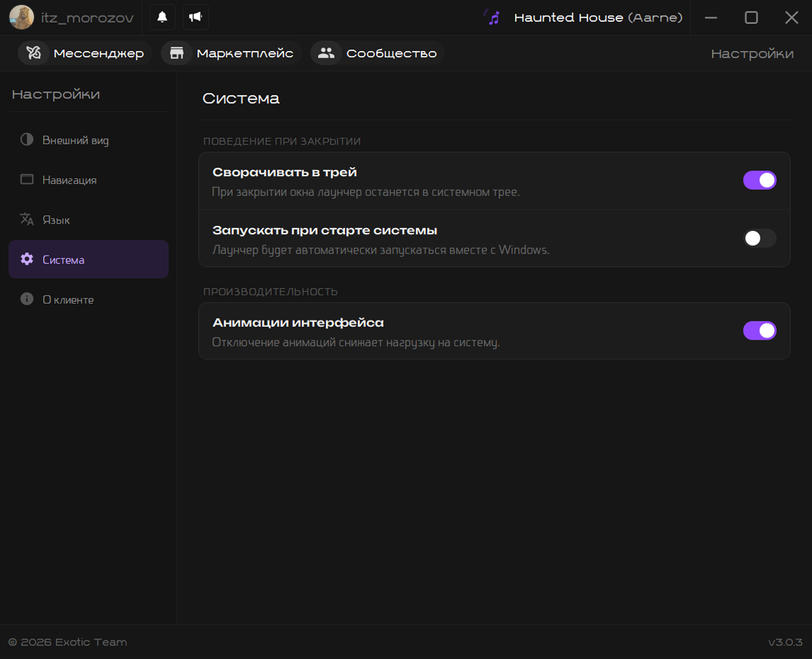The height and width of the screenshot is (659, 812).
Task: Click the Запускать при старте системы title
Action: click(x=325, y=231)
